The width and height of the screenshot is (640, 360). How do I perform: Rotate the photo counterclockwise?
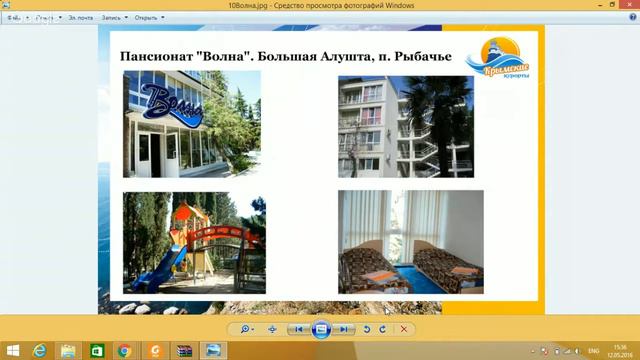367,329
